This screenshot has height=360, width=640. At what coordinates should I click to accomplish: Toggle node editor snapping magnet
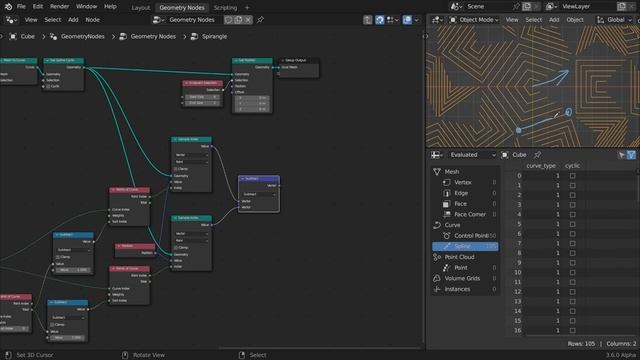(380, 20)
